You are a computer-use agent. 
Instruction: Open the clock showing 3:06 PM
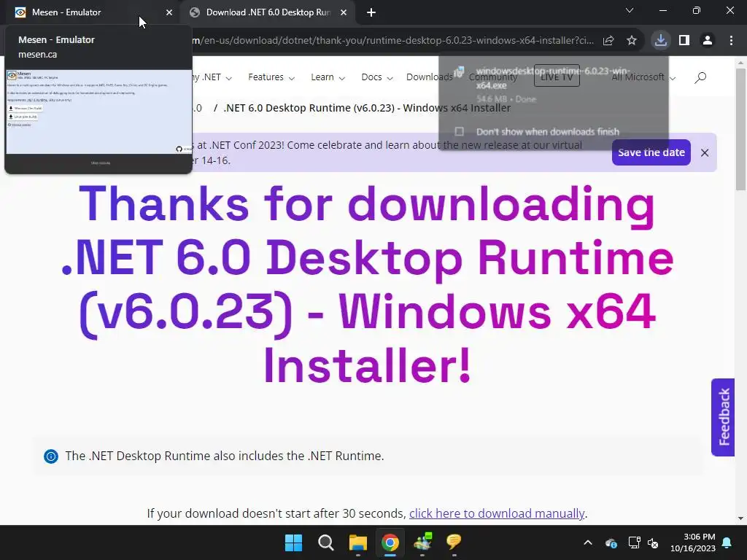pos(693,542)
